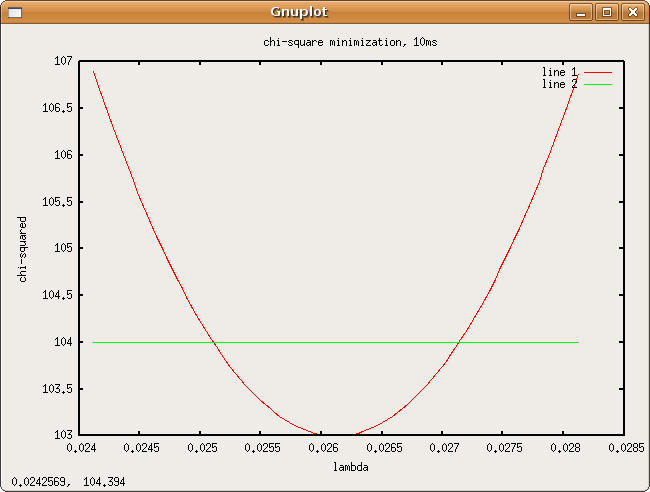Click the 107 y-axis tick label
This screenshot has height=492, width=650.
61,61
